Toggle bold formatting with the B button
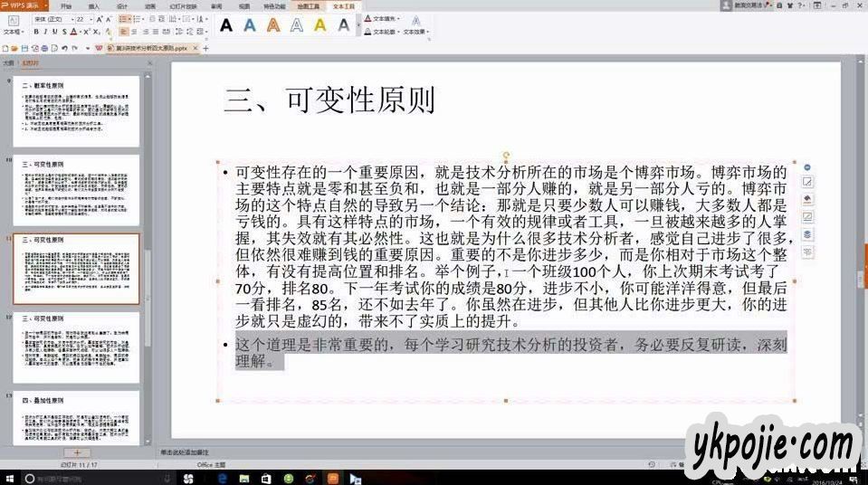The height and width of the screenshot is (485, 868). tap(35, 31)
